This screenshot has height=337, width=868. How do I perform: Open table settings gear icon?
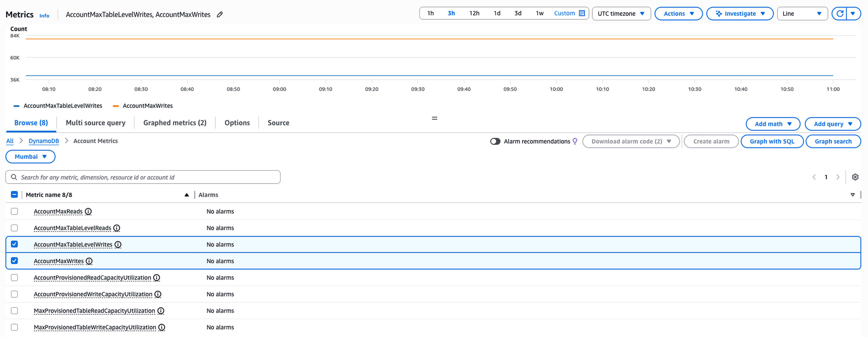[855, 177]
